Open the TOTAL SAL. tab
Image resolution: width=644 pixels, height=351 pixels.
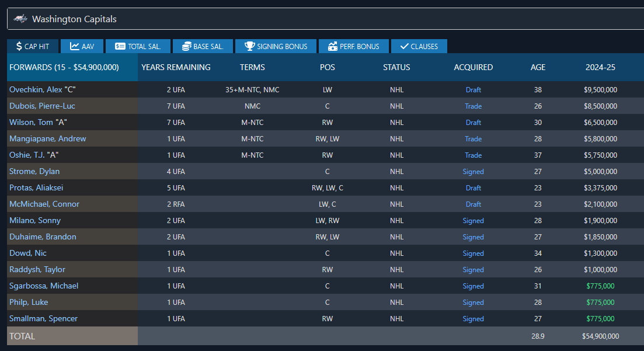pyautogui.click(x=138, y=46)
